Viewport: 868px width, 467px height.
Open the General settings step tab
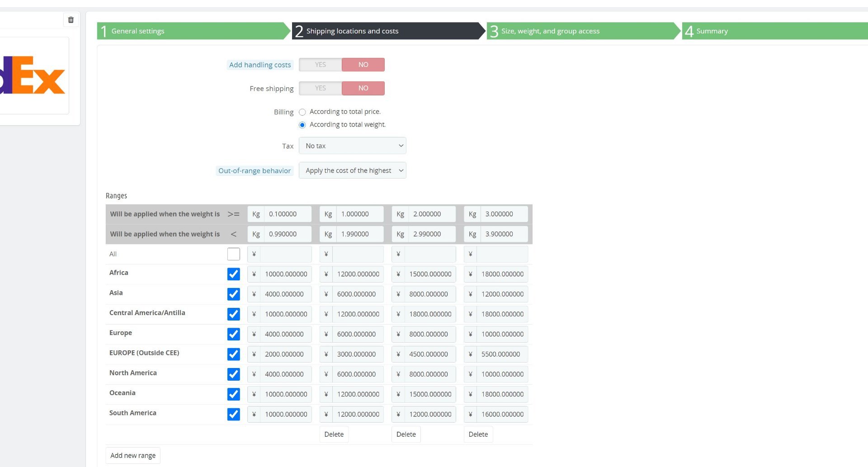[193, 31]
